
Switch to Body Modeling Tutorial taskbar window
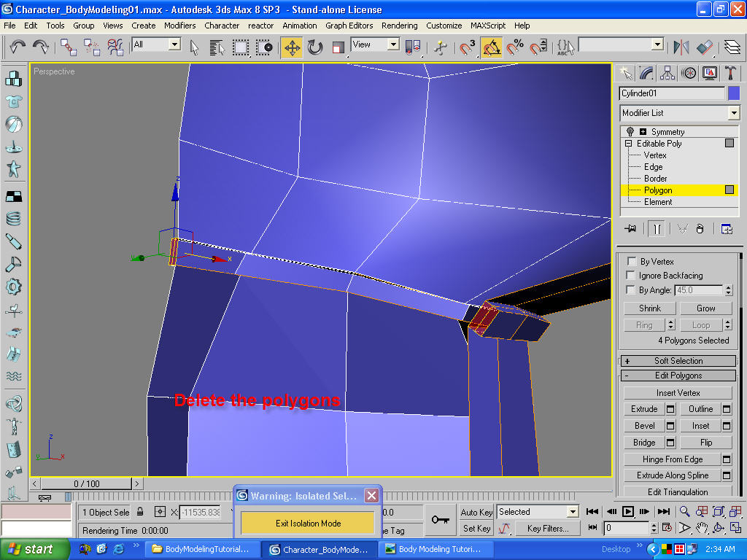point(435,550)
